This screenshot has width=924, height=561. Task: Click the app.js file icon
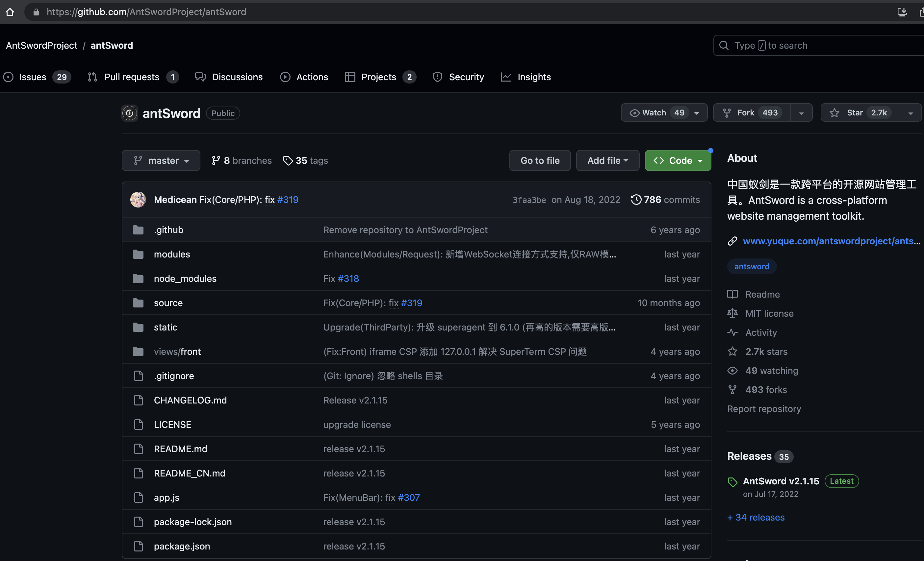(x=139, y=498)
